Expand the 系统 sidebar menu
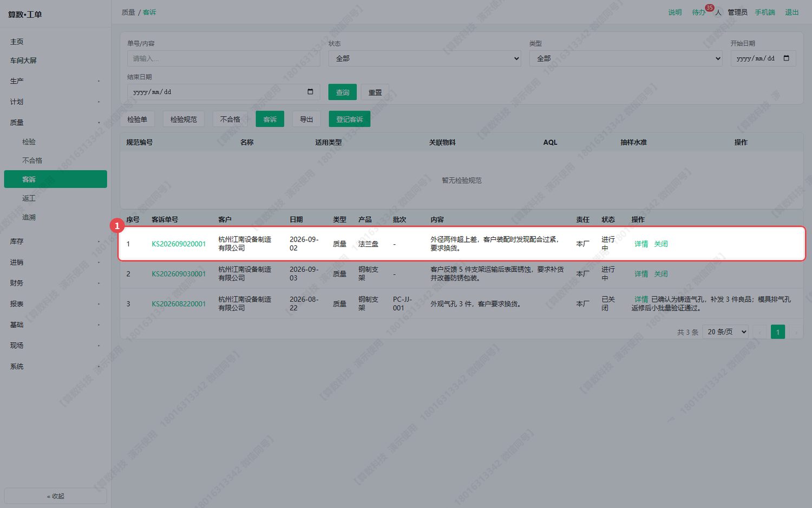This screenshot has width=812, height=508. (55, 367)
